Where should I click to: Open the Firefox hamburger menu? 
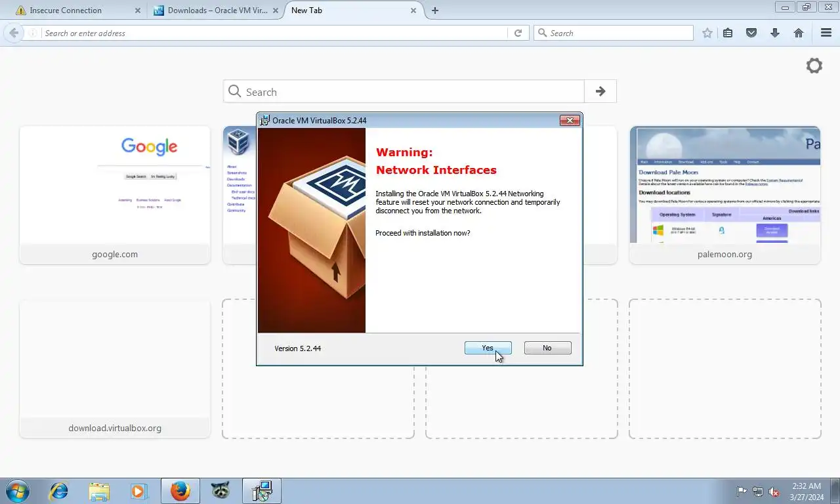point(826,33)
